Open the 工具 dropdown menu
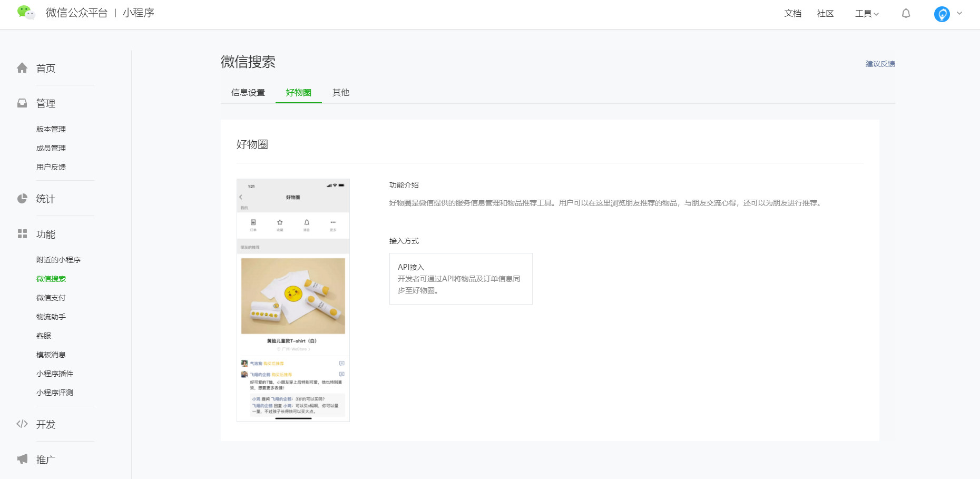The width and height of the screenshot is (980, 479). [x=867, y=14]
